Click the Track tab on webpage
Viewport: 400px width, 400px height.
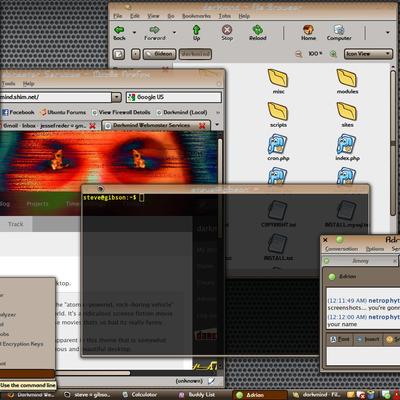tap(16, 224)
